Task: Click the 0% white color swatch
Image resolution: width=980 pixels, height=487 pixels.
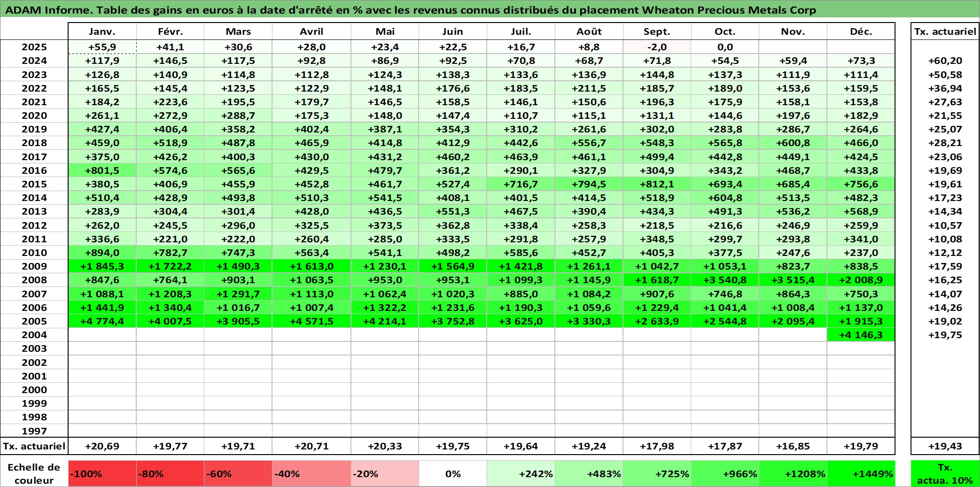Action: click(453, 473)
